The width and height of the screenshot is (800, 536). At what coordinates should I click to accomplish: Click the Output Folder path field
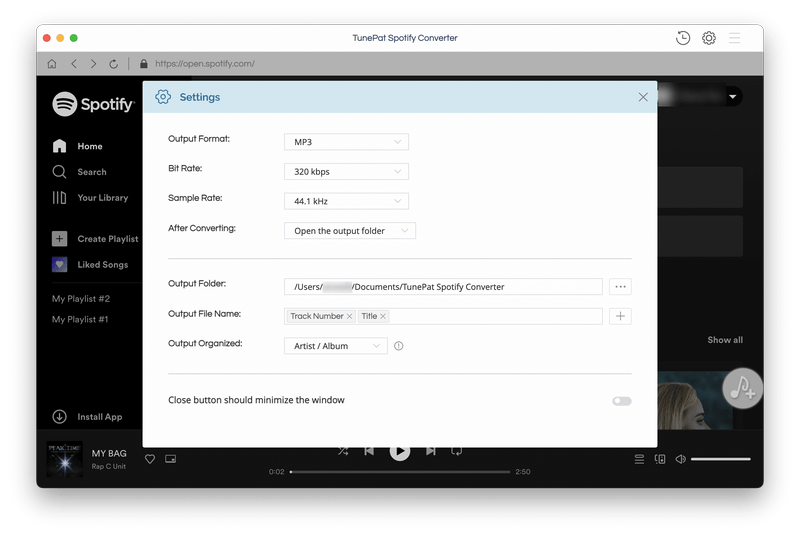pyautogui.click(x=443, y=287)
